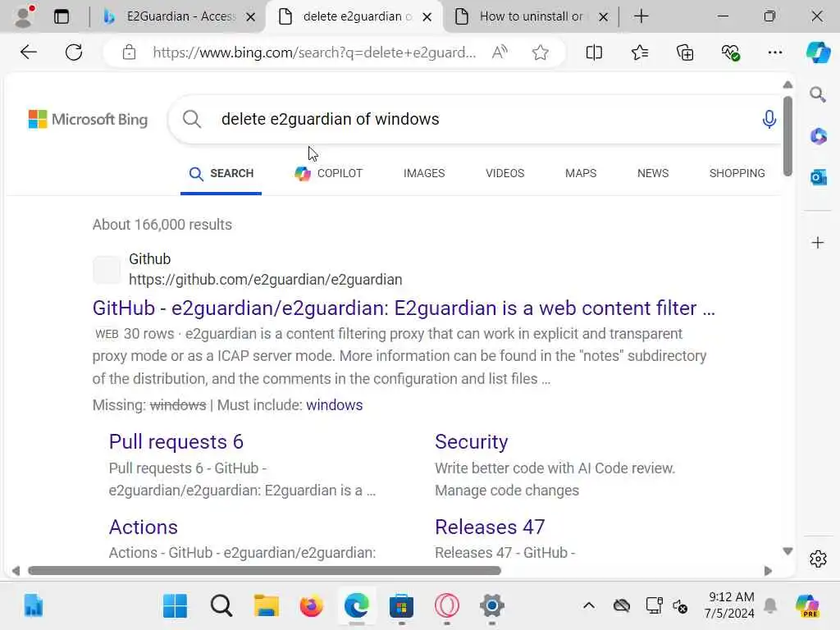
Task: Open the Outlook sidebar icon
Action: tap(818, 177)
